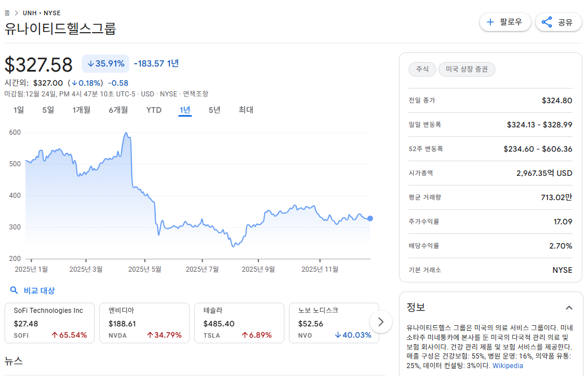Open the 테슬라 TSLA comparison card

pyautogui.click(x=239, y=323)
